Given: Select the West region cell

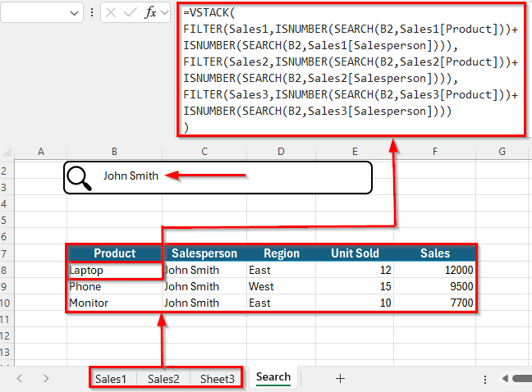Looking at the screenshot, I should (x=282, y=286).
